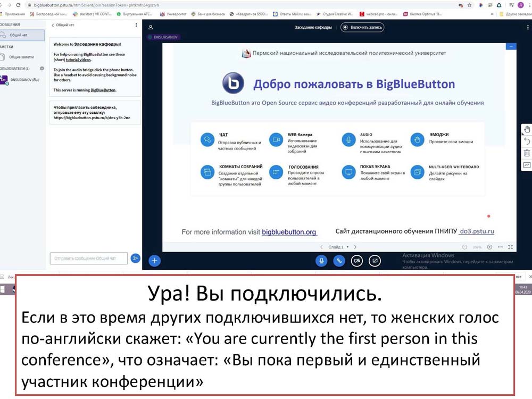Open the «Квадрат» за $500 bookmark

(x=249, y=14)
